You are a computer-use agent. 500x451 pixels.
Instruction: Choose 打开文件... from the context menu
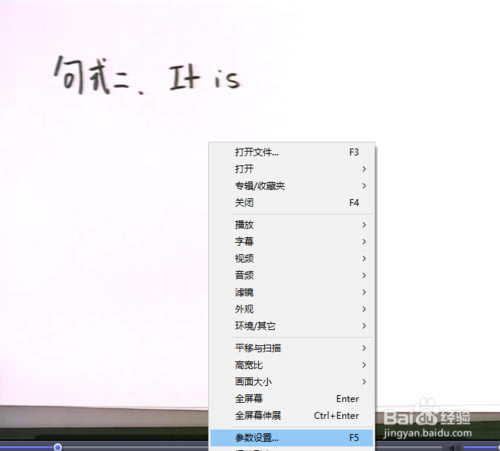click(x=292, y=152)
